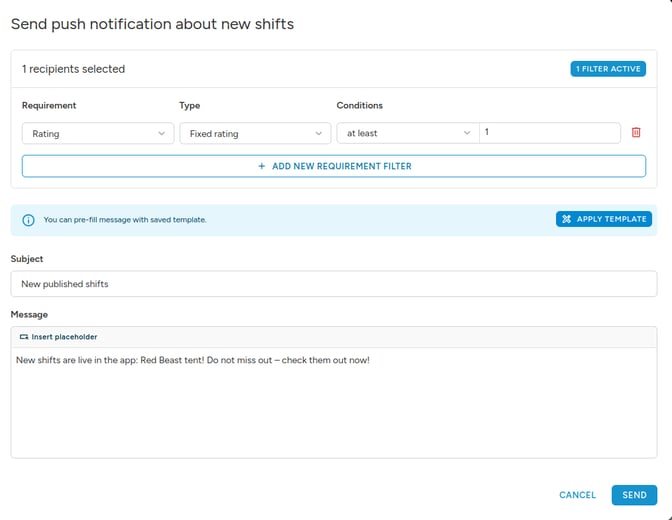Screen dimensions: 672x520
Task: Click the dialog title about new shifts
Action: pyautogui.click(x=152, y=23)
